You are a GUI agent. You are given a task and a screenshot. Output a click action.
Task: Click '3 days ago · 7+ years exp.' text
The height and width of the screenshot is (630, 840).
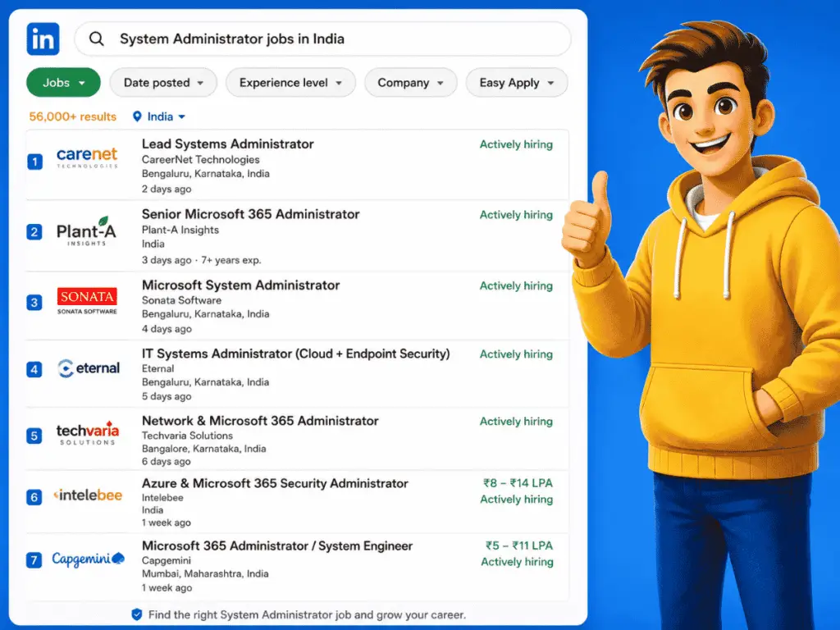pos(202,260)
